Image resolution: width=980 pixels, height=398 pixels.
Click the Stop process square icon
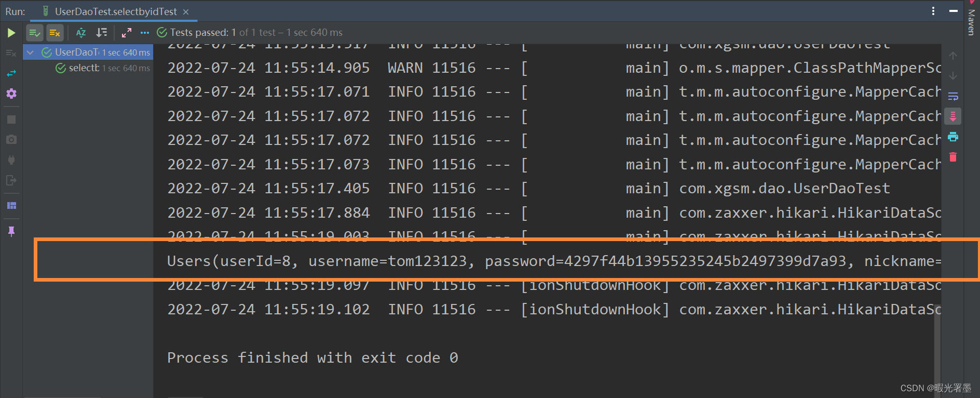(x=11, y=120)
